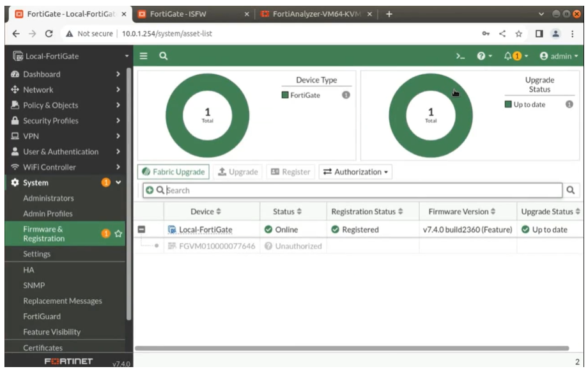Open the tab search chevron
The height and width of the screenshot is (385, 588).
click(x=541, y=14)
